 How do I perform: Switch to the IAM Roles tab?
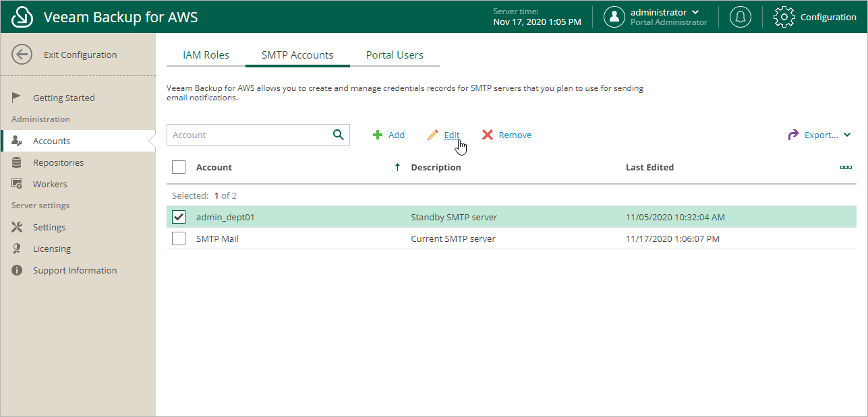[206, 55]
